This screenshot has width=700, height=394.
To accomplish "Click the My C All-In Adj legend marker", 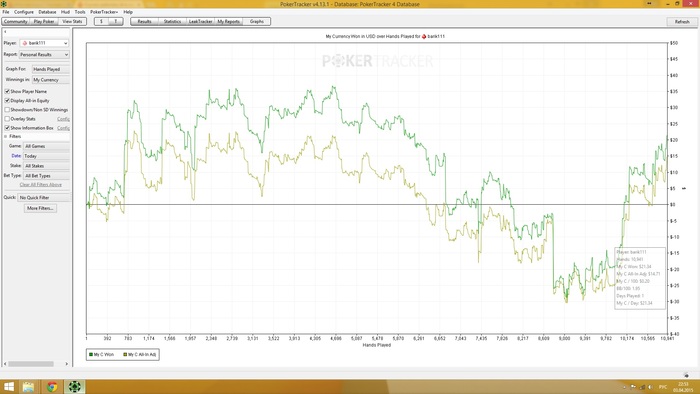I will pos(125,354).
